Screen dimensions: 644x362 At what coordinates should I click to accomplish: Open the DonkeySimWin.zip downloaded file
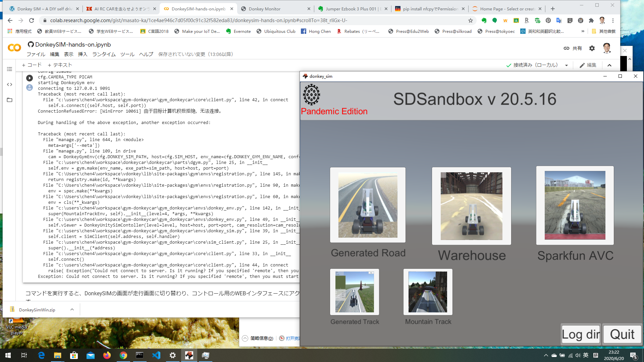(37, 310)
